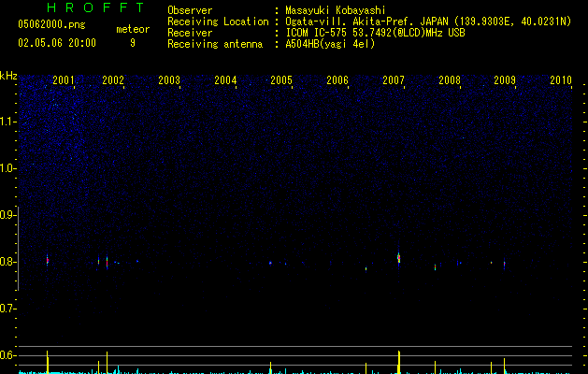Click the 2003 time marker
Image resolution: width=588 pixels, height=374 pixels.
169,80
